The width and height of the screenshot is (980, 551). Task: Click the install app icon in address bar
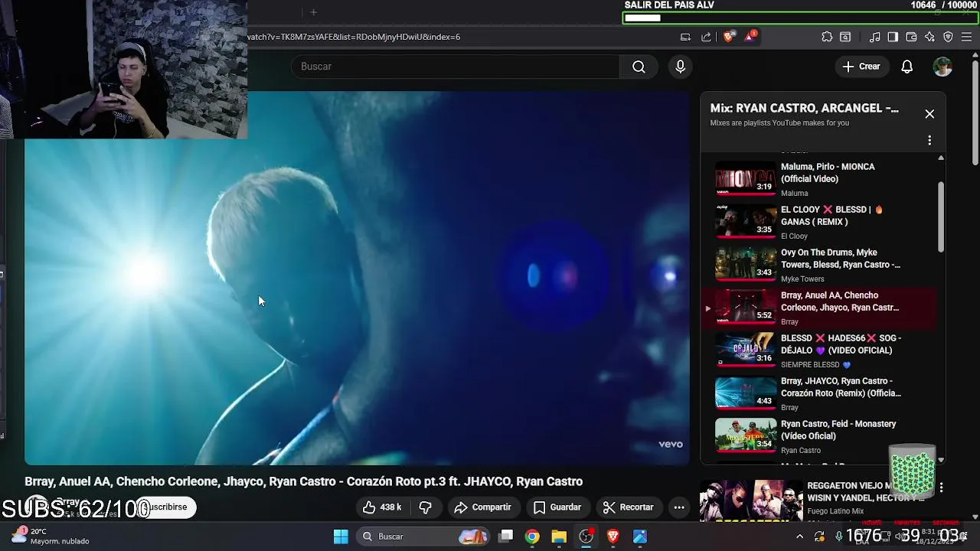point(685,37)
